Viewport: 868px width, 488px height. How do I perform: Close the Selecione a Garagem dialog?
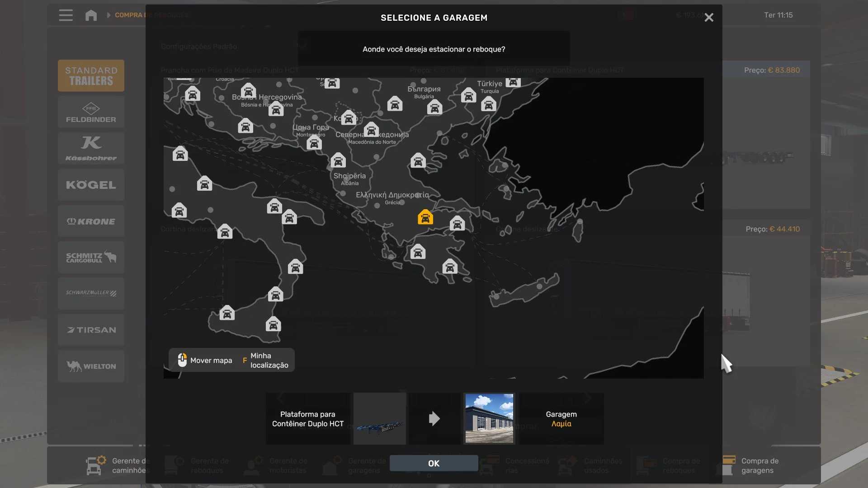708,18
